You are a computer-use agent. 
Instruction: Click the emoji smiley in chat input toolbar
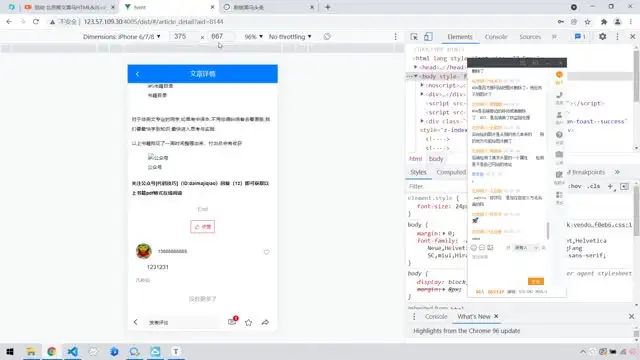tap(473, 247)
